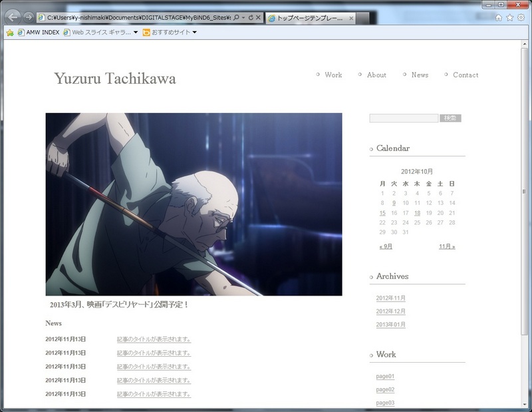This screenshot has width=532, height=412.
Task: Click the scrollbar up arrow
Action: [x=524, y=44]
